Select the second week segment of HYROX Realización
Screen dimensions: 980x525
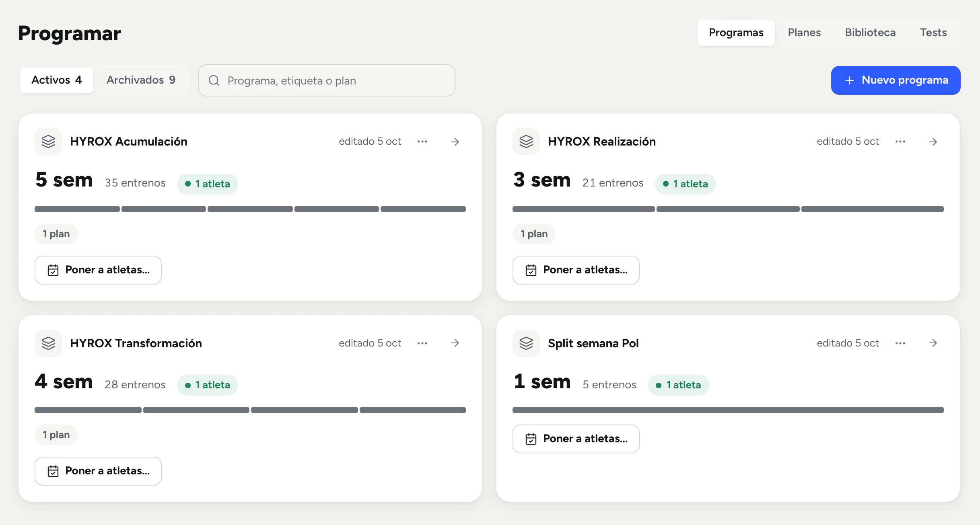point(728,209)
